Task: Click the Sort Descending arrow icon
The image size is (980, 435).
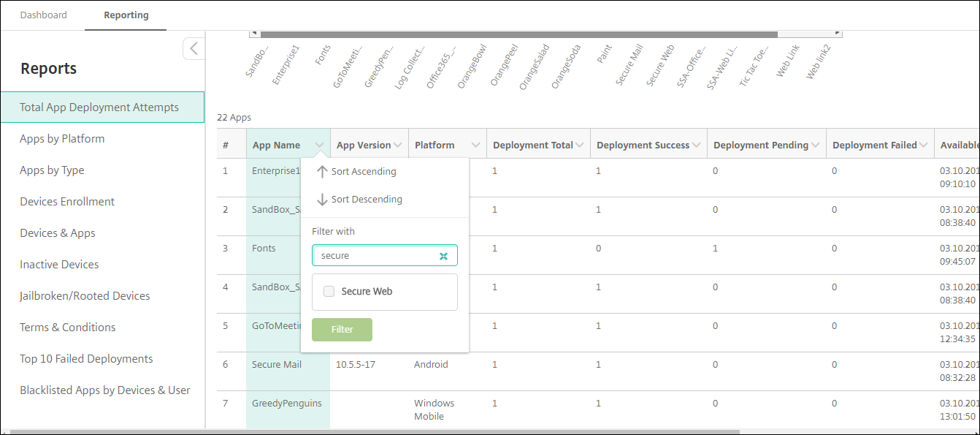Action: [322, 200]
